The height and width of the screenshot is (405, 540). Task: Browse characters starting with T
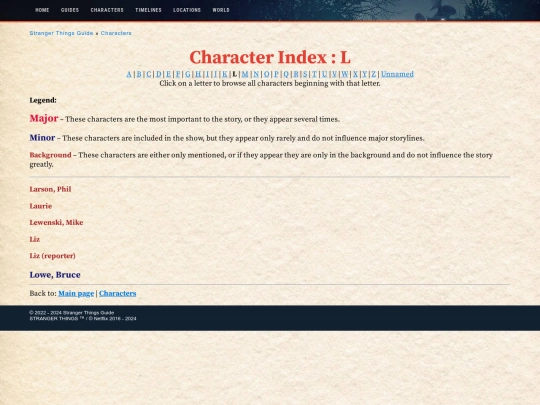(314, 74)
